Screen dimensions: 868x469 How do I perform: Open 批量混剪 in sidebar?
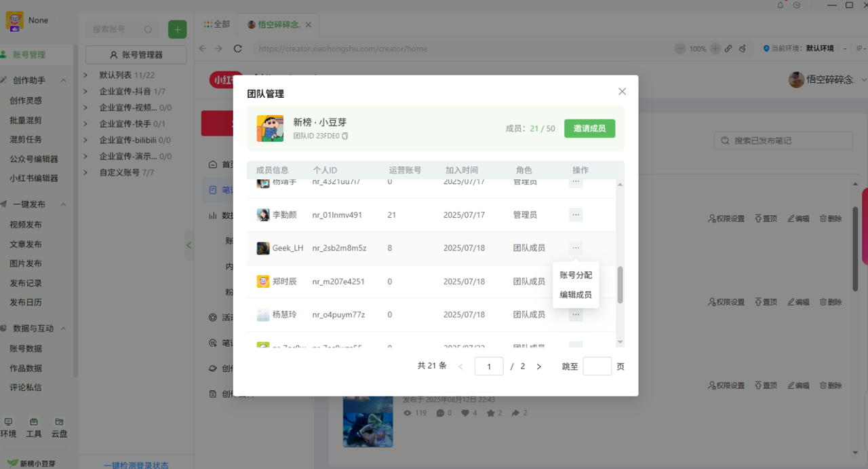(26, 120)
